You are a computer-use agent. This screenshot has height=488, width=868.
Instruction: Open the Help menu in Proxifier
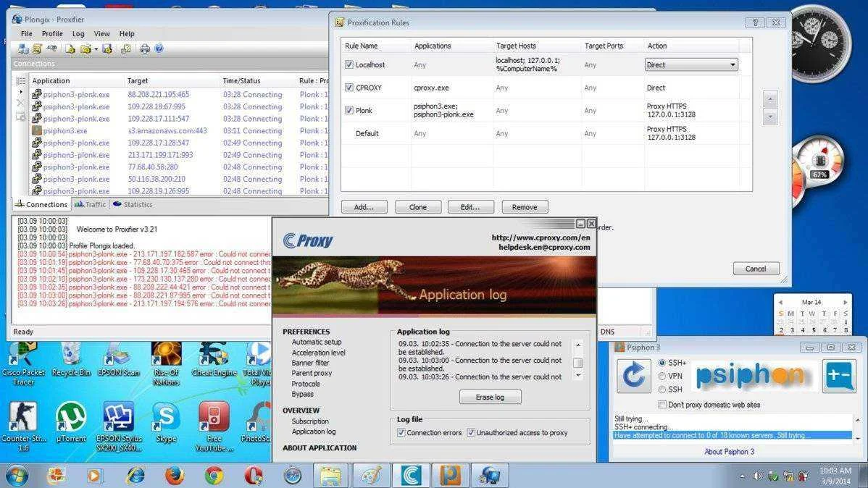[x=127, y=34]
